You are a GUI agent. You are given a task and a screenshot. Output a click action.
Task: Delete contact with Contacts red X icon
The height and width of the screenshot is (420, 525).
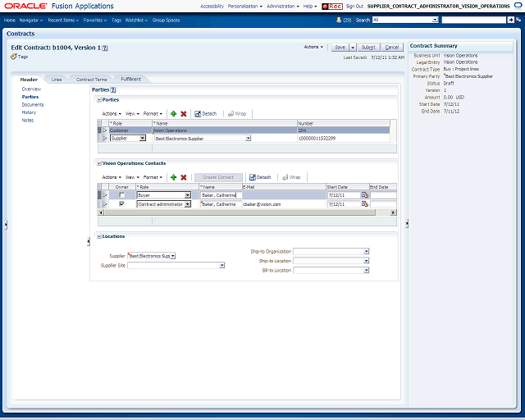[184, 177]
